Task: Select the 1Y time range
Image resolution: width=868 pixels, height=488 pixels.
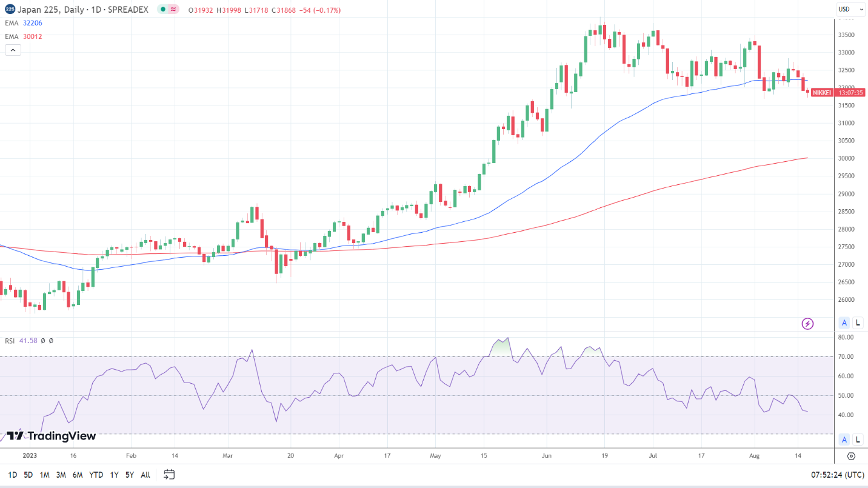Action: tap(114, 475)
